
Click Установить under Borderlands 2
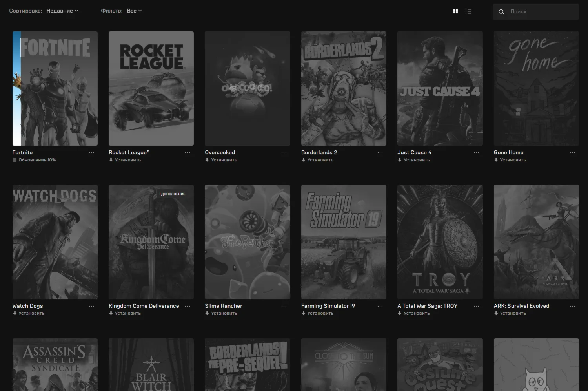[x=317, y=160]
